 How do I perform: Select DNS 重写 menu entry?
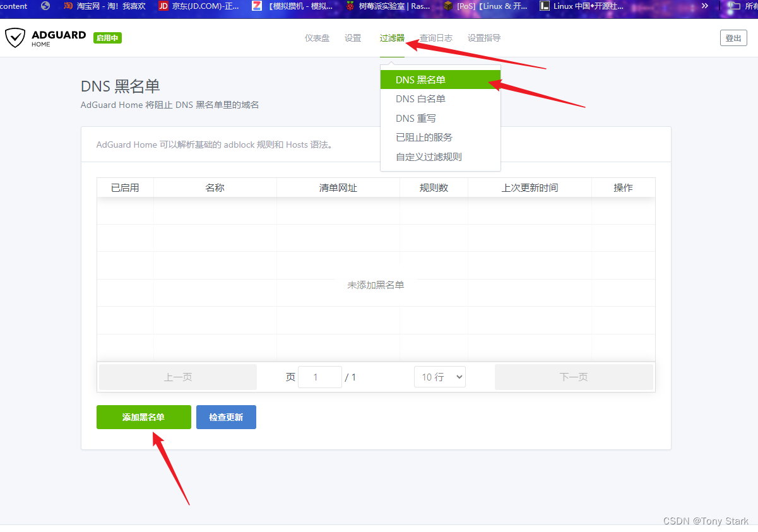click(x=441, y=118)
